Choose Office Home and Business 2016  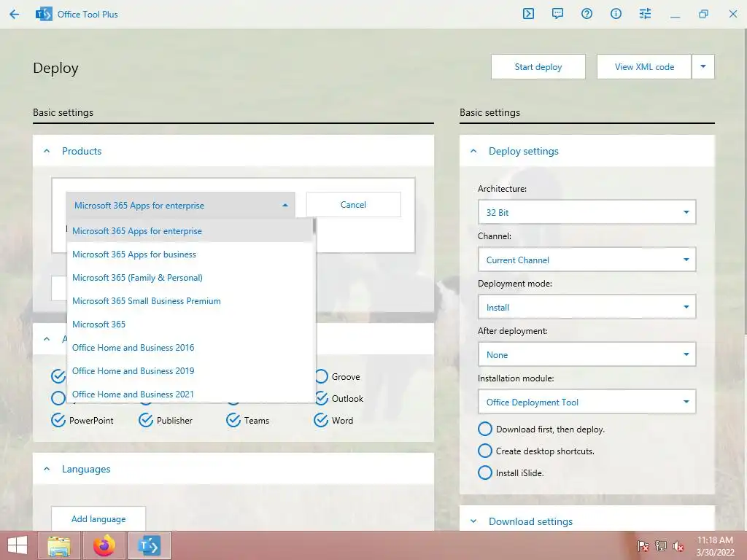pyautogui.click(x=190, y=348)
